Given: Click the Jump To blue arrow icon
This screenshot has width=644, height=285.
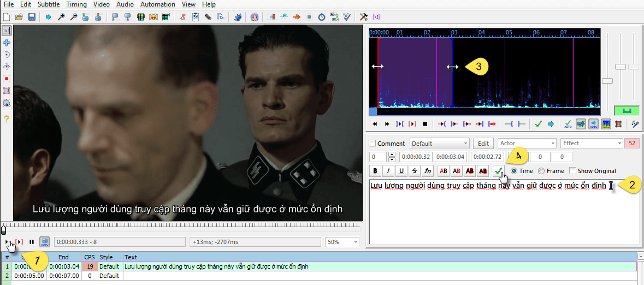Looking at the screenshot, I should [x=49, y=17].
